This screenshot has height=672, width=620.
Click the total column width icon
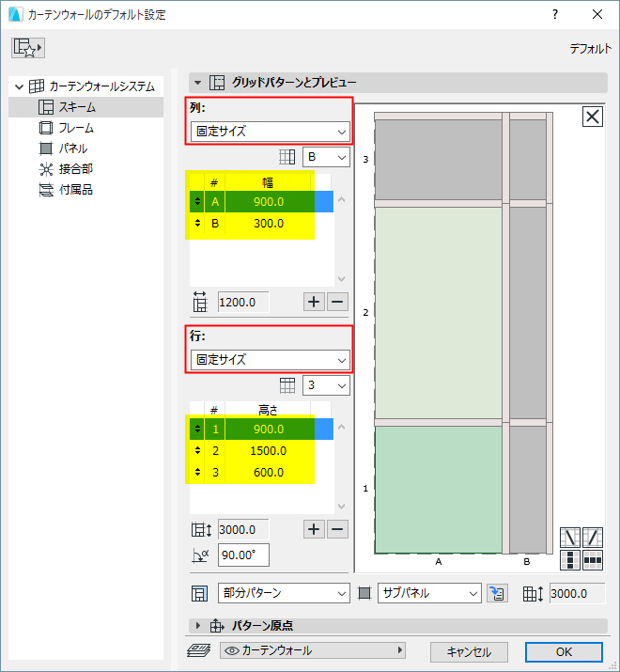coord(200,302)
